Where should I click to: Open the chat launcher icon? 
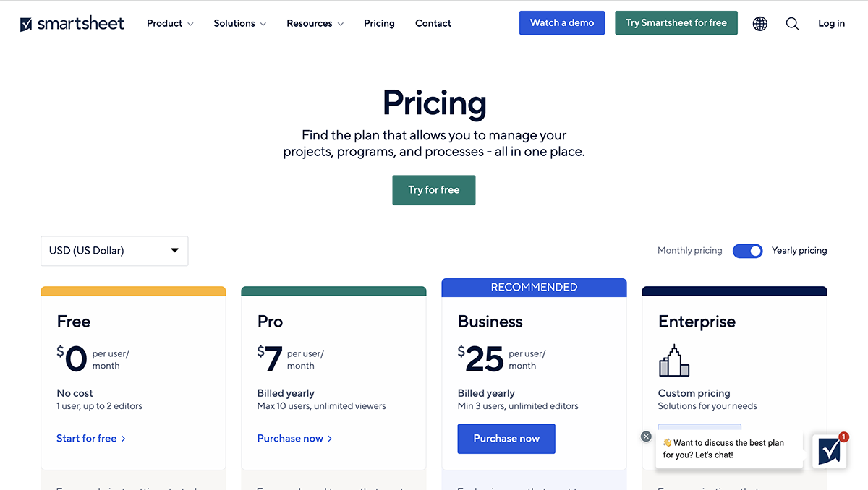(829, 450)
